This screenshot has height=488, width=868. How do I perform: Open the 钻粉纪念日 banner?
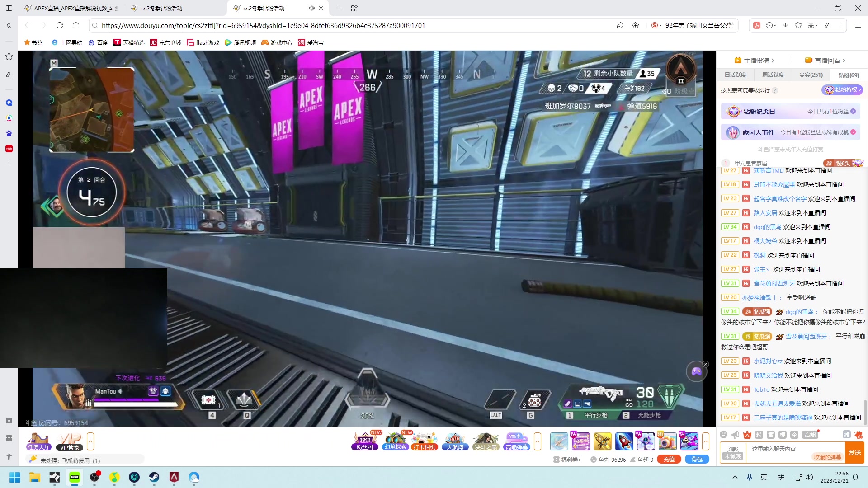pyautogui.click(x=791, y=111)
